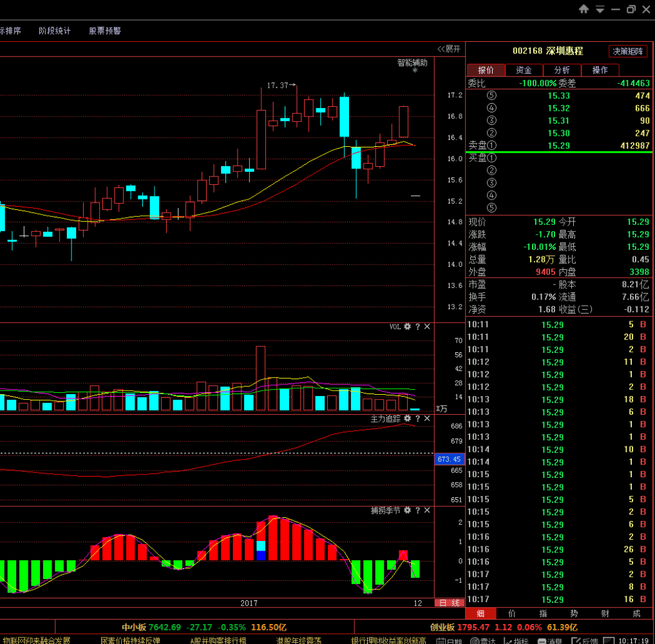Click the tallest volume bar in VOL chart
Viewport: 655px width, 644px height.
[261, 378]
